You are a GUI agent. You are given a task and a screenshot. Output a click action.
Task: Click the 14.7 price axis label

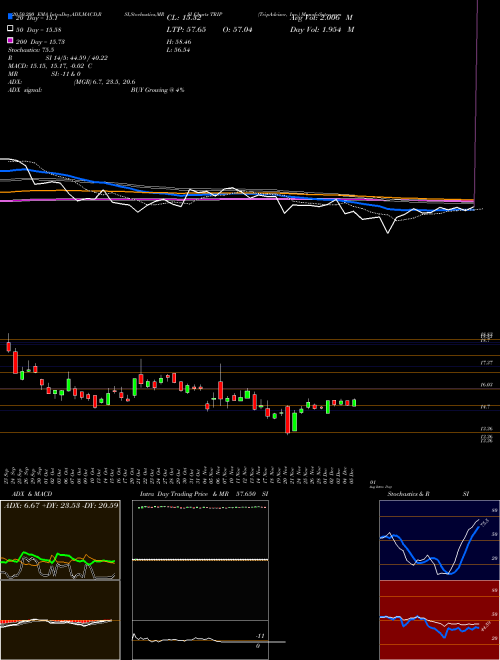485,407
